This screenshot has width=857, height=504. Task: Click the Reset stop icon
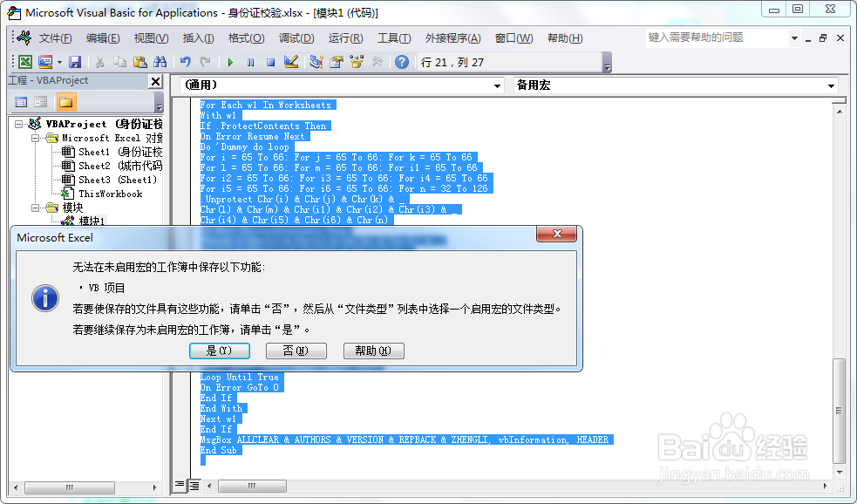tap(270, 62)
